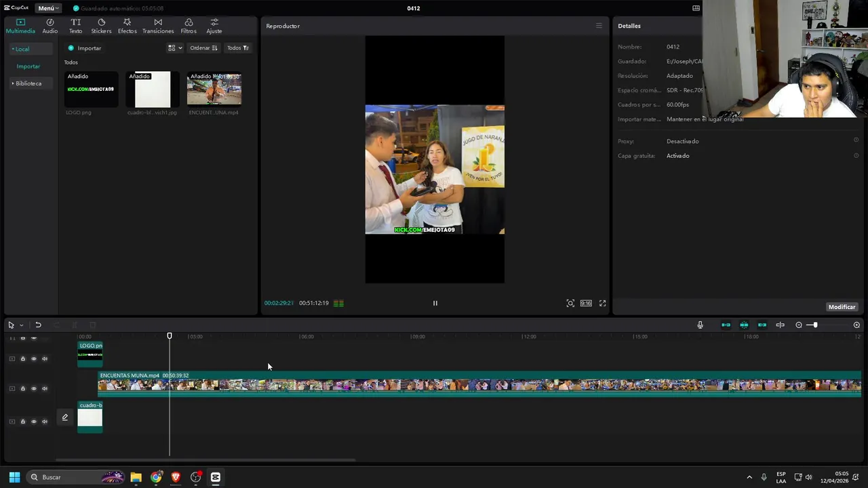This screenshot has height=488, width=868.
Task: Select the ENCUENTAS MUNA.mp4 timeline clip
Action: point(479,384)
